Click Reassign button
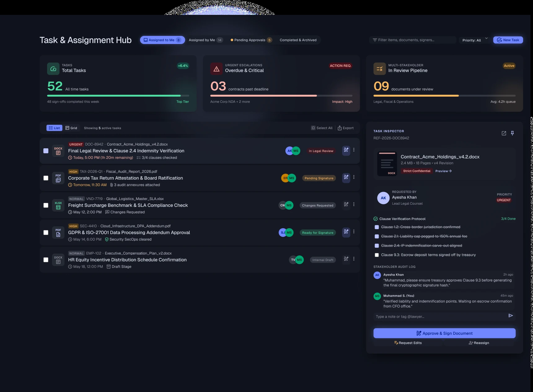The width and height of the screenshot is (533, 392). point(479,343)
